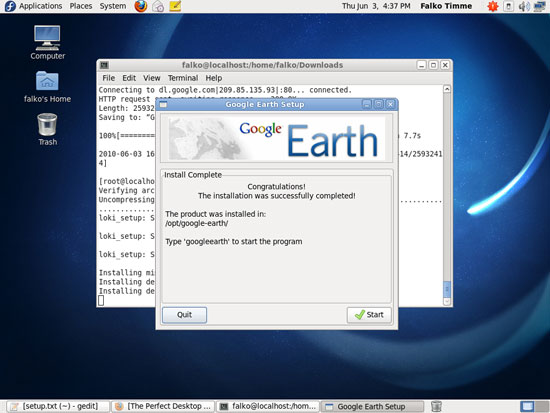Open the sticky notes panel launcher
This screenshot has width=550, height=413.
click(x=175, y=6)
